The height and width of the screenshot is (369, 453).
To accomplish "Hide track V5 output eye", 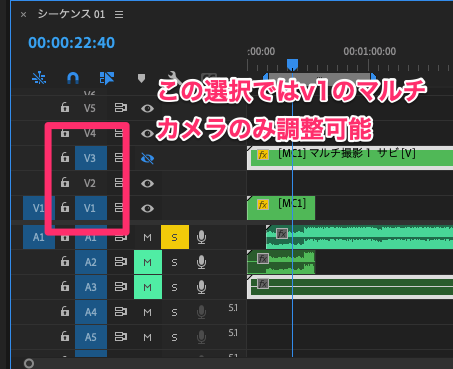I will (x=147, y=108).
